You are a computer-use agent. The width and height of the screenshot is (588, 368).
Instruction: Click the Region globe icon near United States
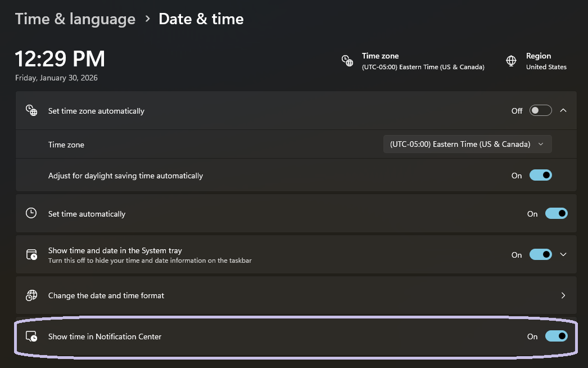tap(511, 61)
